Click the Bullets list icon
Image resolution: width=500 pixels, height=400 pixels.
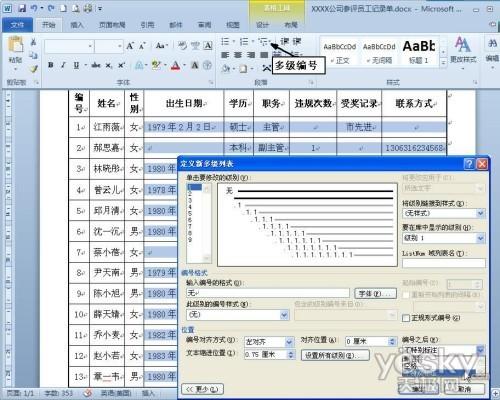pyautogui.click(x=225, y=41)
